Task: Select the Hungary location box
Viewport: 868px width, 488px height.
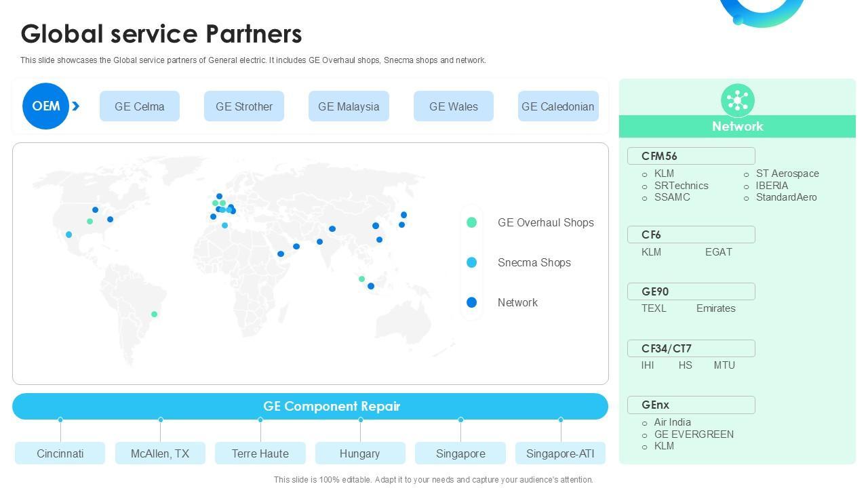Action: pos(360,453)
